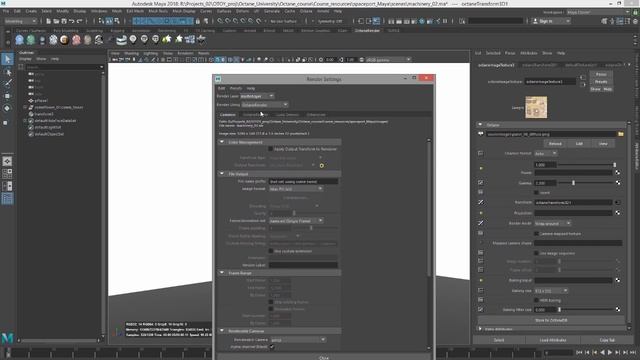Open Presets menu in Render Settings

click(236, 88)
